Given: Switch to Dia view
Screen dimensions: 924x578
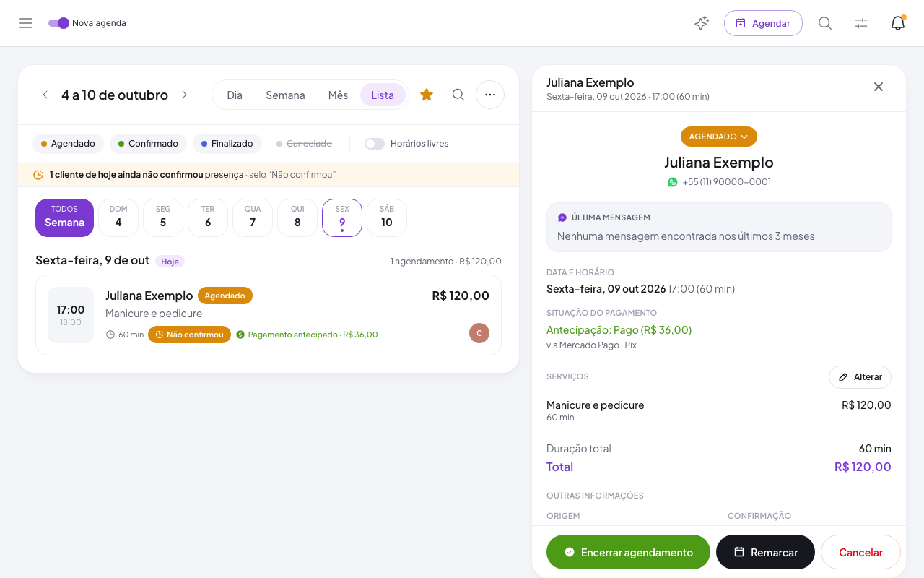Looking at the screenshot, I should click(x=235, y=95).
